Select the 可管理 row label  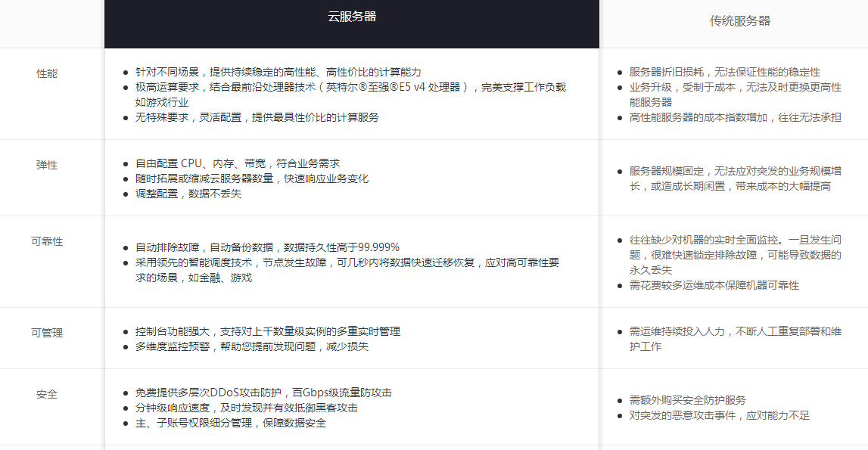pyautogui.click(x=47, y=333)
